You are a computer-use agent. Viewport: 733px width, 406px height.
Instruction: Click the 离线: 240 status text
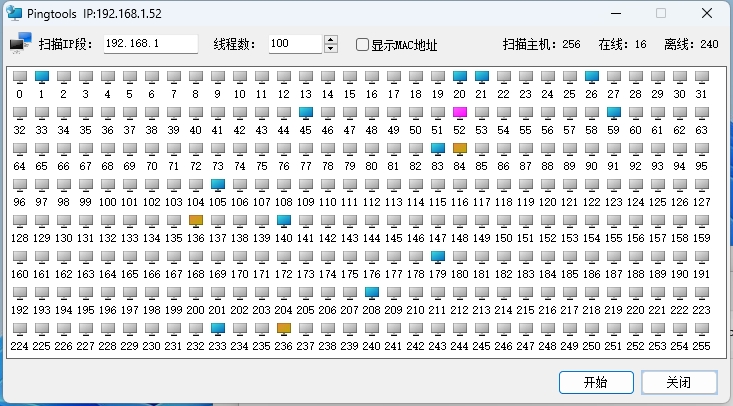click(x=691, y=44)
